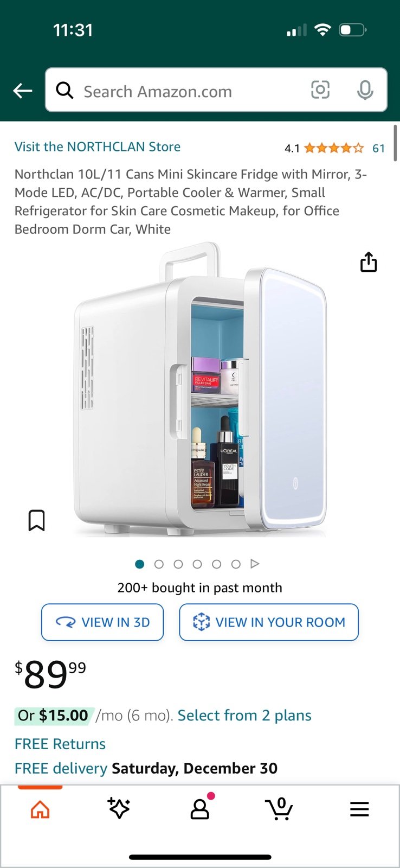Open camera lens search icon
This screenshot has height=868, width=400.
(x=320, y=90)
